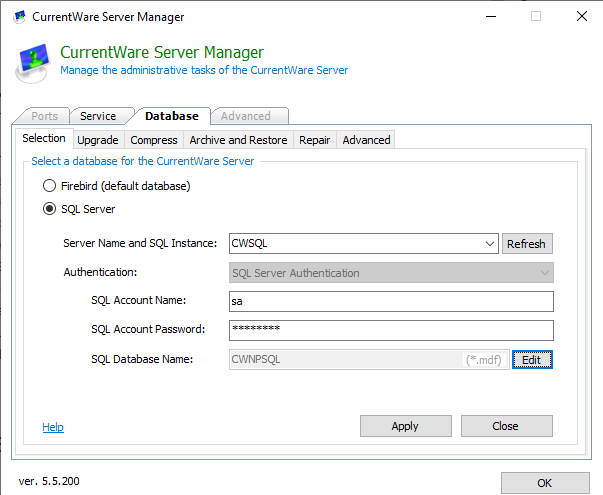Open the Database main tab
Image resolution: width=603 pixels, height=495 pixels.
coord(172,116)
